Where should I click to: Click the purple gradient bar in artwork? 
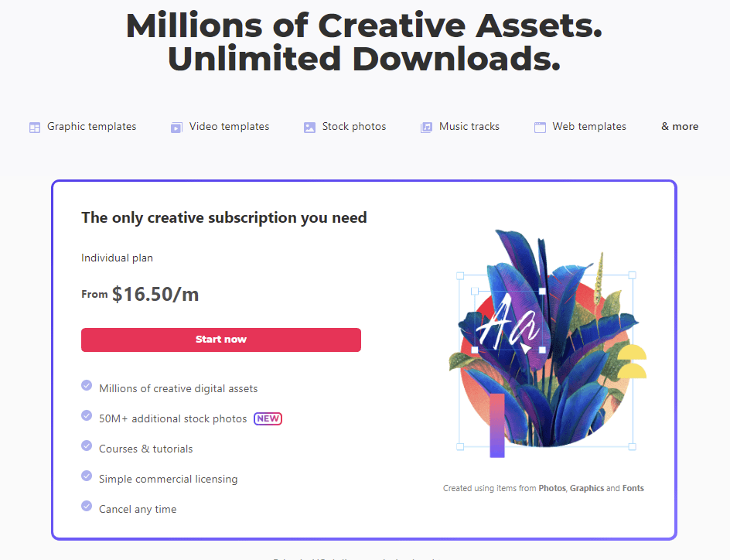point(496,426)
